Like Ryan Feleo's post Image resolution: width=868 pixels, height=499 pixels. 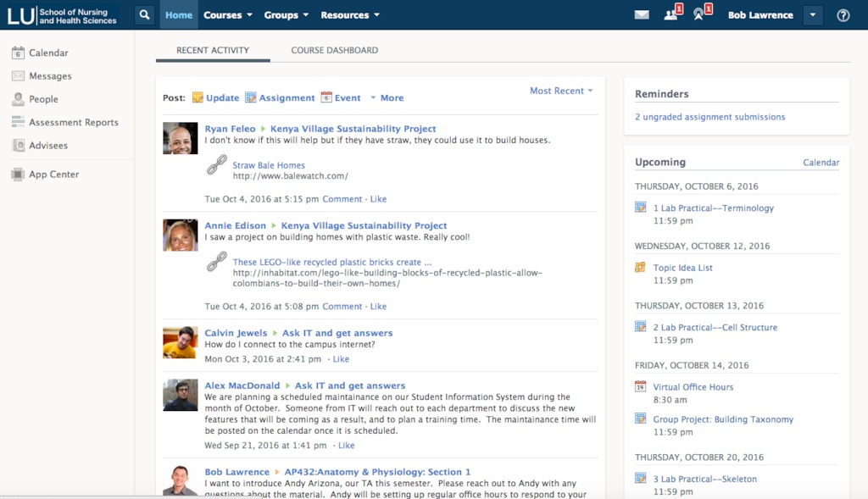(x=378, y=199)
